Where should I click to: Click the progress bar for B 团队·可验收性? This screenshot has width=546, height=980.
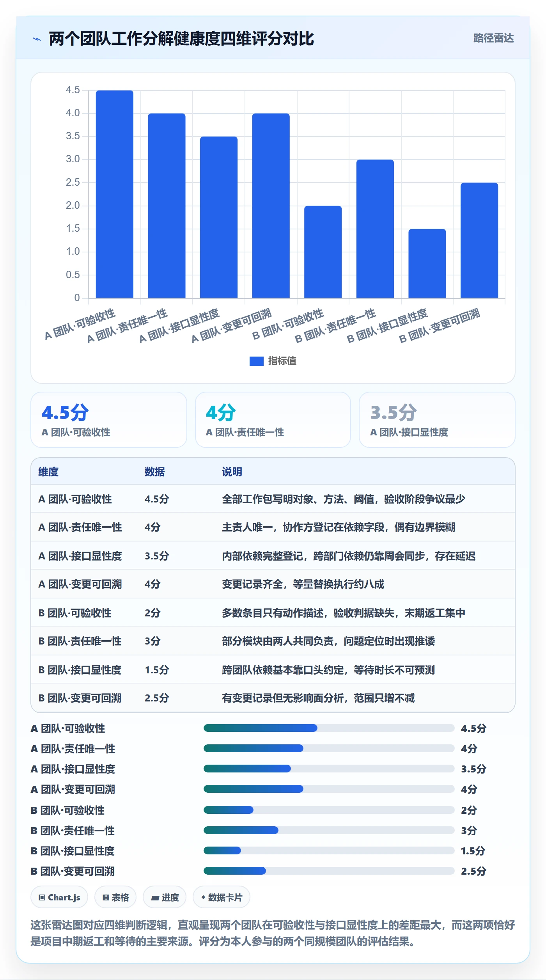pyautogui.click(x=329, y=810)
